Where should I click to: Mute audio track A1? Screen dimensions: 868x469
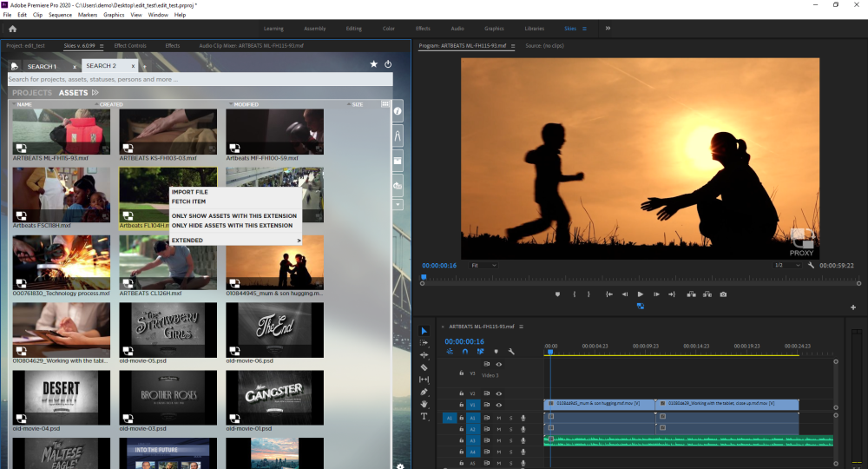[499, 418]
